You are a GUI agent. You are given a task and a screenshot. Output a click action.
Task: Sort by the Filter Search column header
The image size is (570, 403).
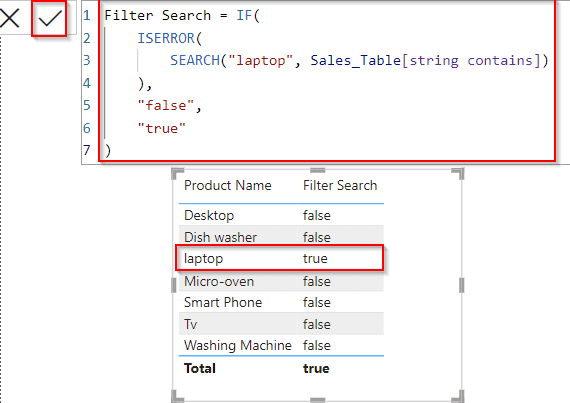pos(340,185)
